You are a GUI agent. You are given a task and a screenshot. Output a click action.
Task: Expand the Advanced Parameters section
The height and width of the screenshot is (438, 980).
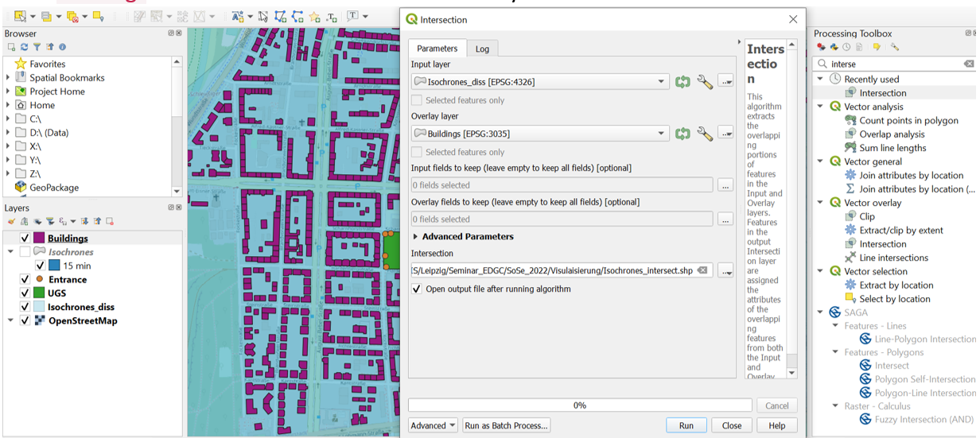click(416, 237)
